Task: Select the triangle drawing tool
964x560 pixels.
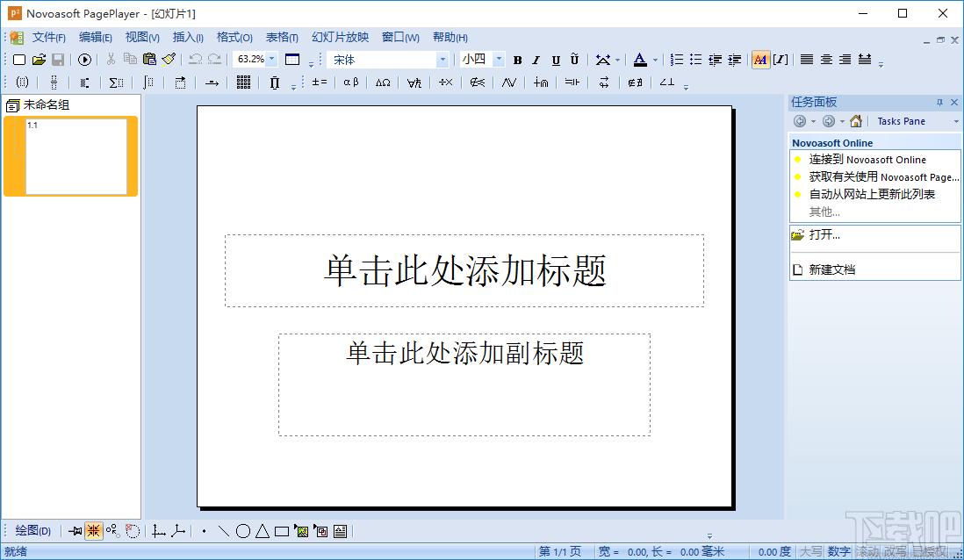Action: click(263, 531)
